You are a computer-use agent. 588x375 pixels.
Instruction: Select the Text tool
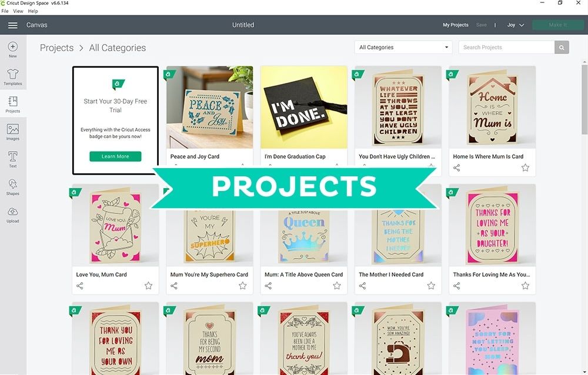point(13,159)
